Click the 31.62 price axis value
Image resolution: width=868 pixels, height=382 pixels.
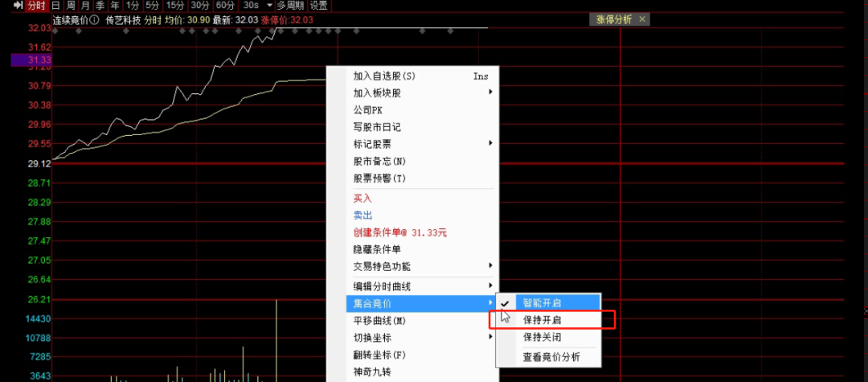[x=39, y=47]
